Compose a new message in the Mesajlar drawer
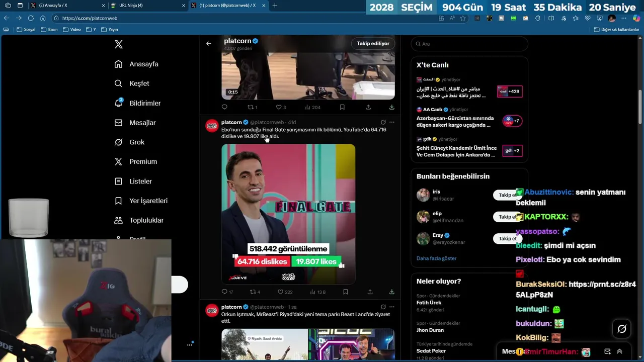The width and height of the screenshot is (644, 362). coord(608,351)
